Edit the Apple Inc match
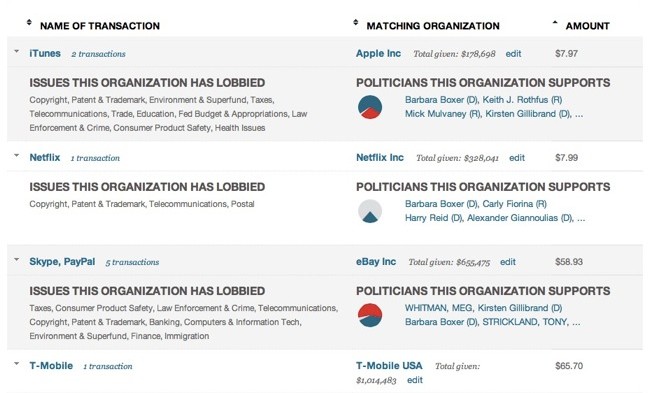 (x=513, y=54)
